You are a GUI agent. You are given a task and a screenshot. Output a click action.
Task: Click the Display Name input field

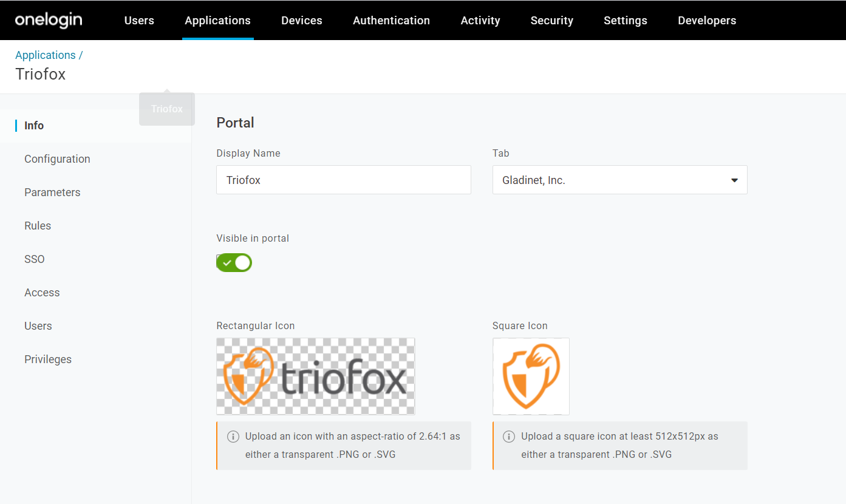[344, 180]
